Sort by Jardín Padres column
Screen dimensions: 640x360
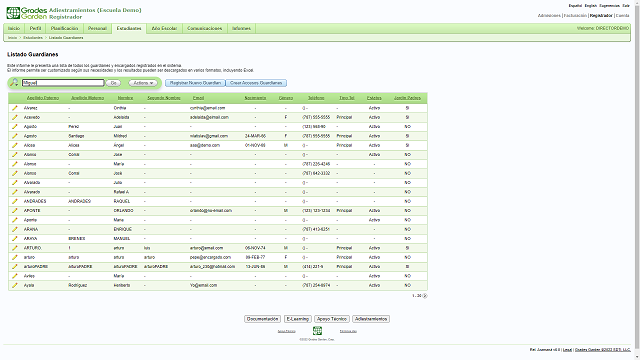coord(407,98)
